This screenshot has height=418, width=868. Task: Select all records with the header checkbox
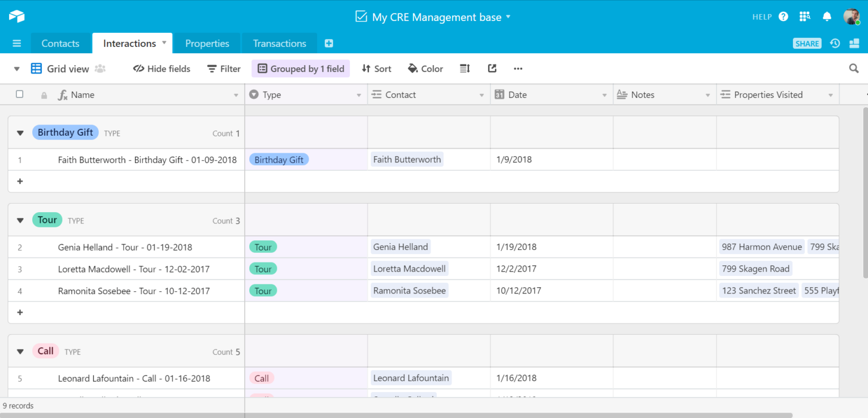click(x=20, y=94)
